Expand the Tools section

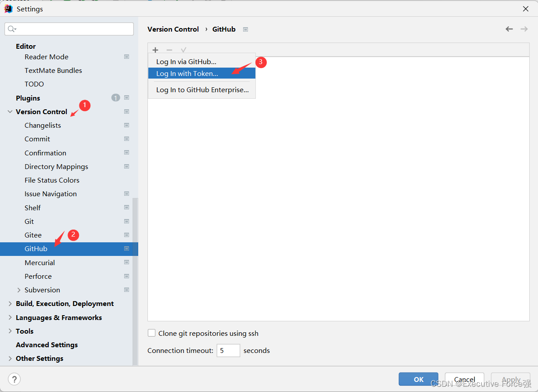tap(10, 331)
